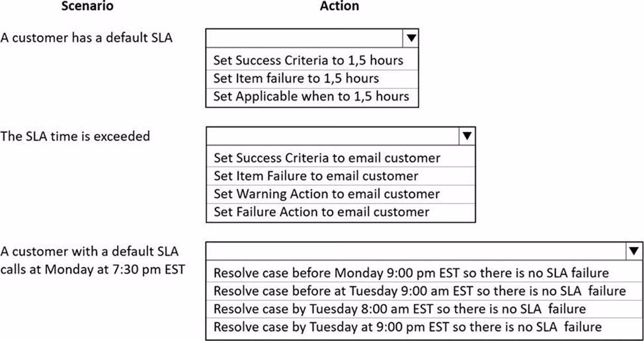The width and height of the screenshot is (644, 341).
Task: Click the Monday call scenario selection field
Action: 415,251
